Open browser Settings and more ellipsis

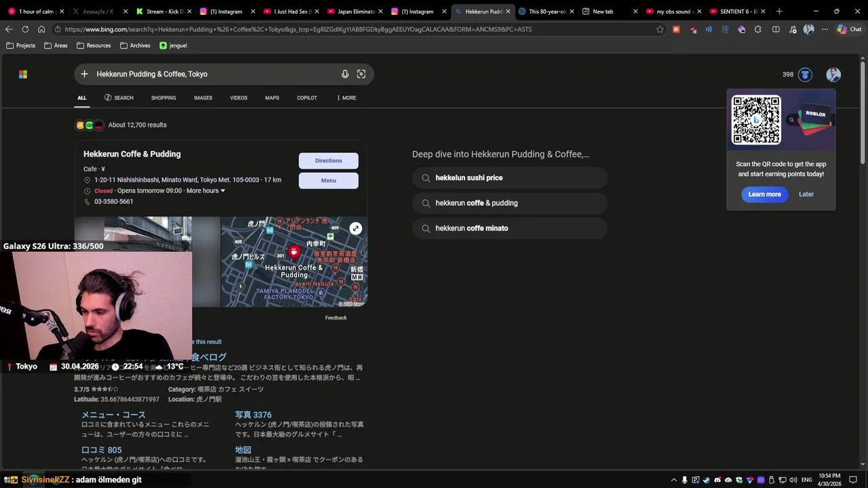click(825, 29)
